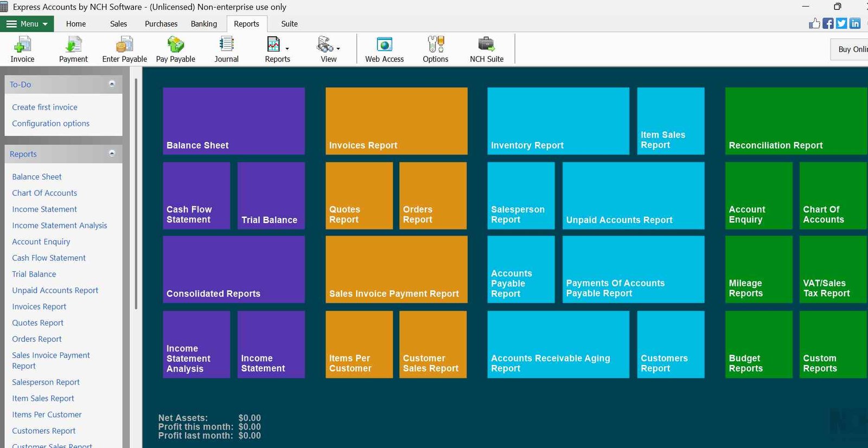
Task: Open the Options tools icon
Action: click(436, 44)
